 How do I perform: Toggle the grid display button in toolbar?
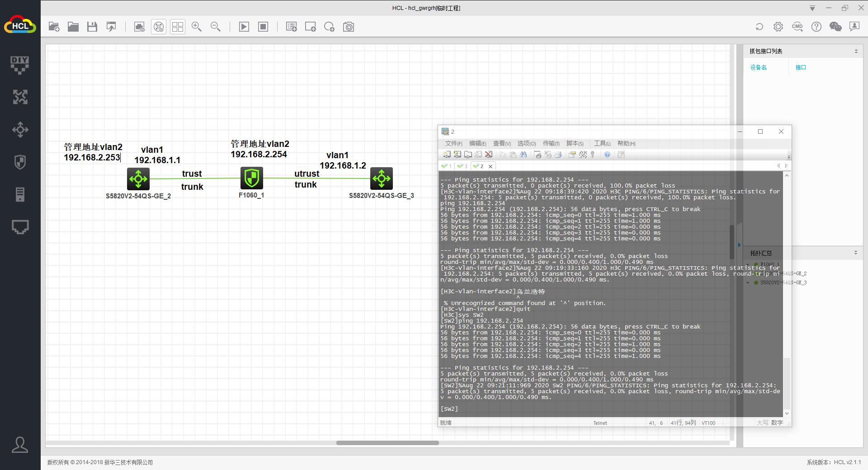pos(178,27)
